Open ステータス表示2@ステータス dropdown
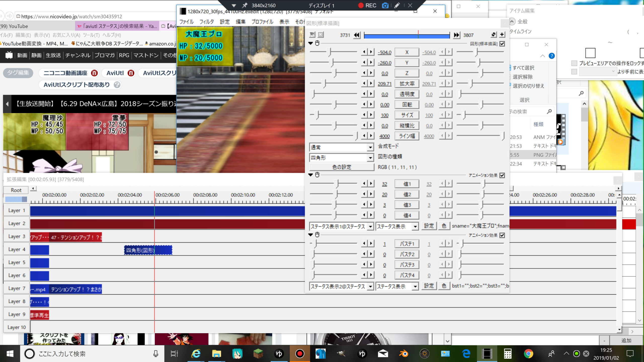The height and width of the screenshot is (362, 644). point(341,286)
